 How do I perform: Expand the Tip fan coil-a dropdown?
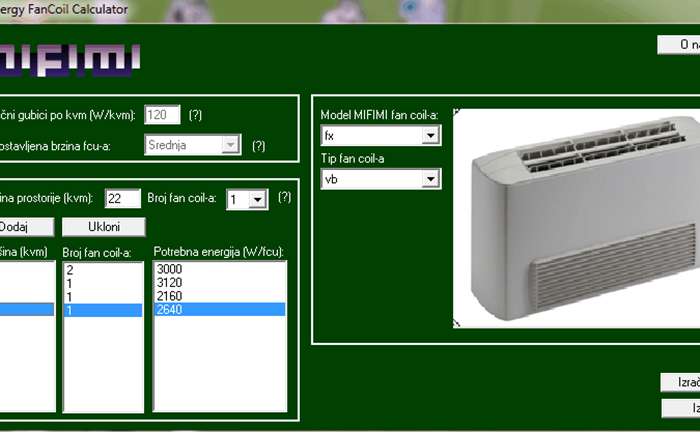431,179
